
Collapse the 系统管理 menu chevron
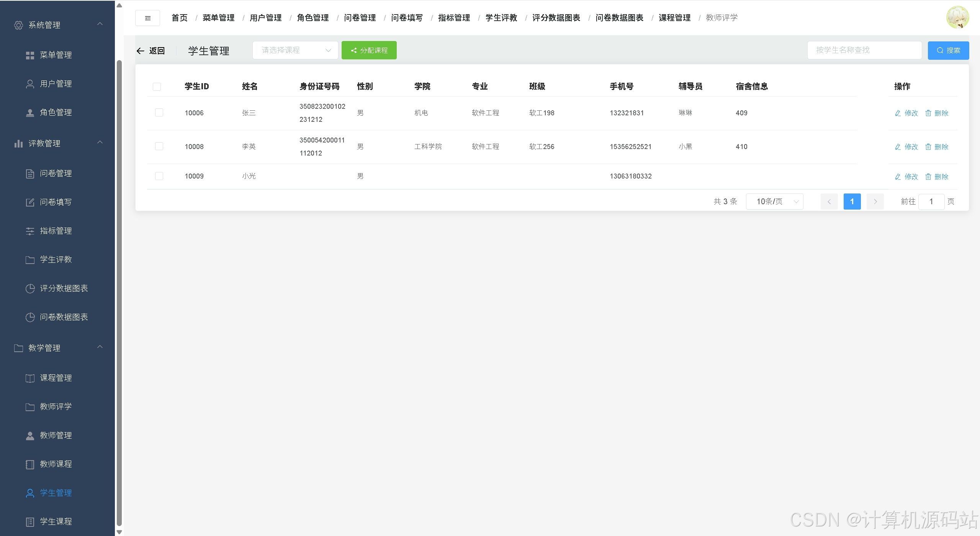tap(100, 24)
